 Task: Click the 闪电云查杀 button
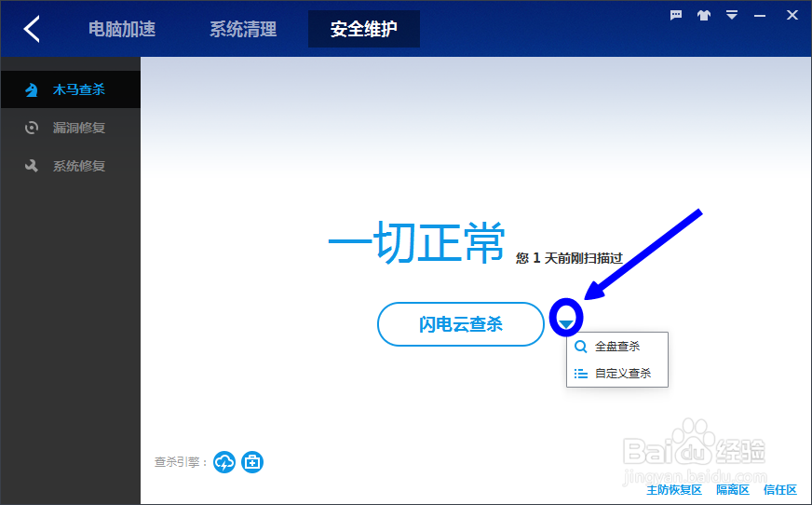[x=460, y=324]
